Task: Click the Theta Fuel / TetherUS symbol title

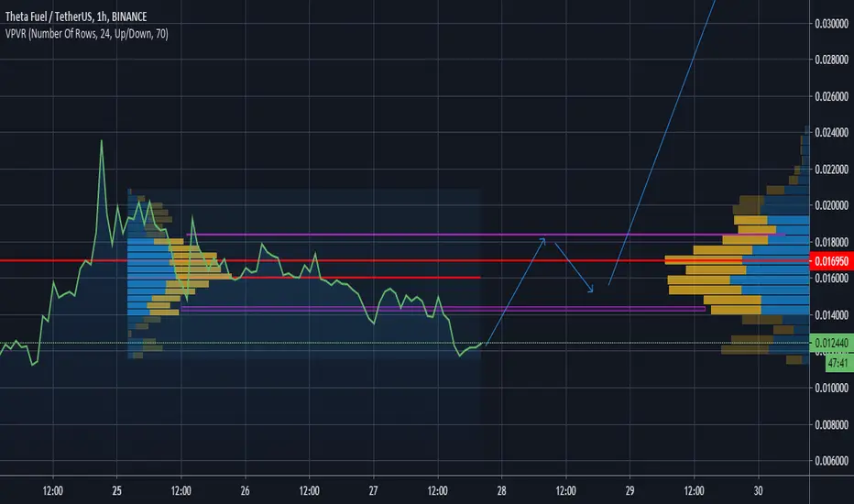Action: 76,16
